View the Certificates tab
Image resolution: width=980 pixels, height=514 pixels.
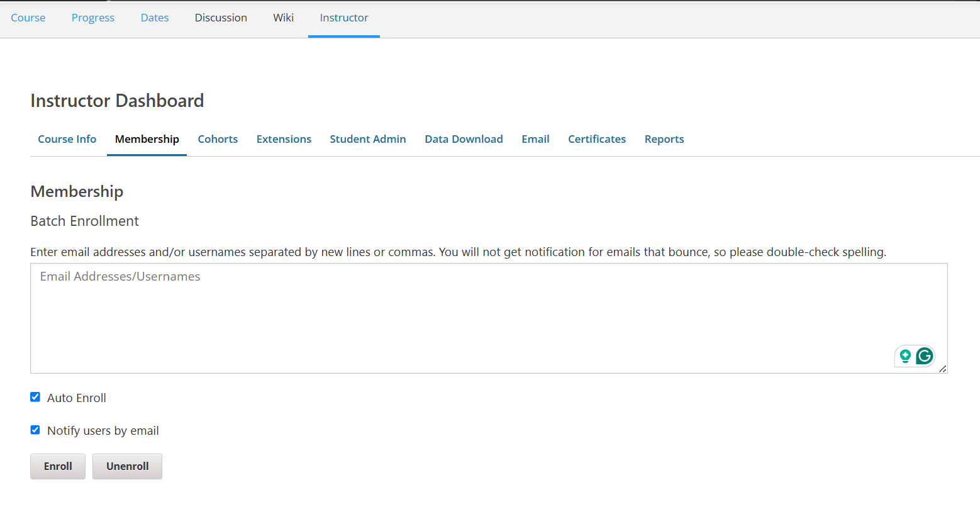pos(596,139)
